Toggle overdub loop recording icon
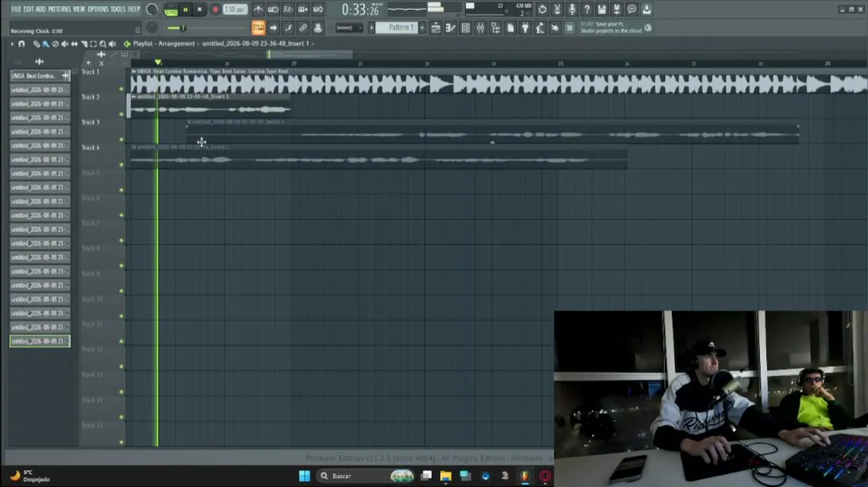868x487 pixels. pyautogui.click(x=303, y=9)
